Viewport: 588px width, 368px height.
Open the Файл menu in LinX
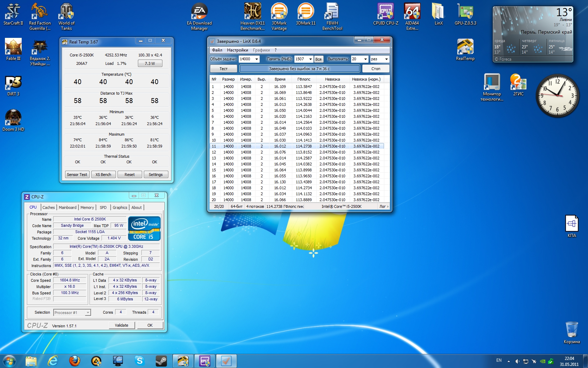[217, 50]
